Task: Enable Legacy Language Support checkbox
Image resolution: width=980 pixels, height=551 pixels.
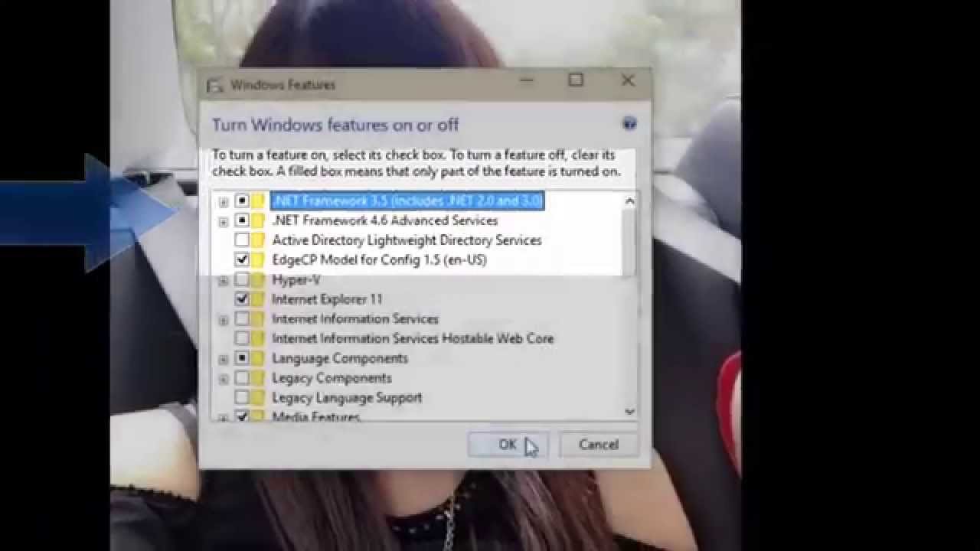Action: click(x=242, y=398)
